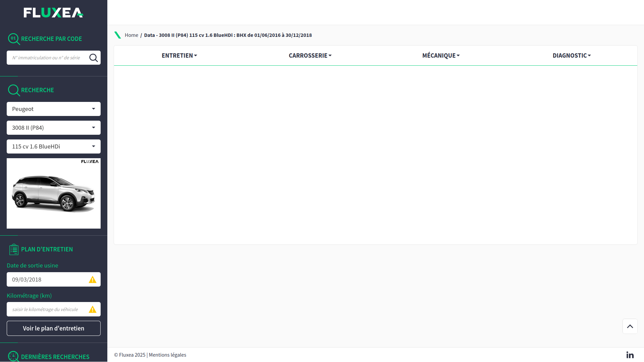
Task: Click the Plan d'entretien clipboard icon
Action: coord(14,249)
